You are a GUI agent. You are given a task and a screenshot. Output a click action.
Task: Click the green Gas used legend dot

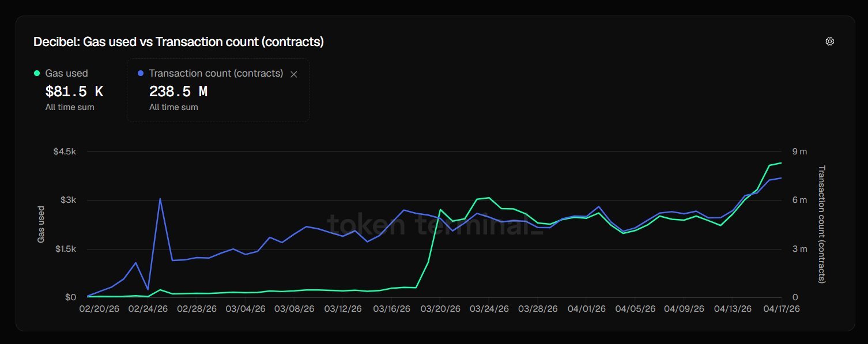pyautogui.click(x=37, y=73)
